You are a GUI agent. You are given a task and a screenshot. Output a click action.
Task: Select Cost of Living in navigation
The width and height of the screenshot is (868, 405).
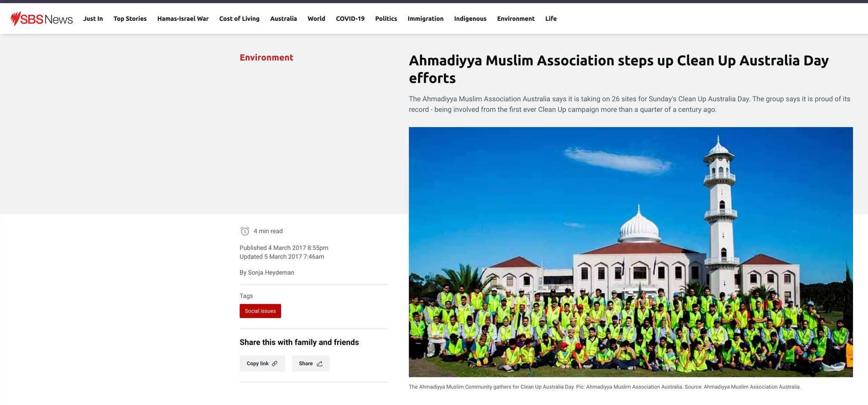[x=240, y=19]
